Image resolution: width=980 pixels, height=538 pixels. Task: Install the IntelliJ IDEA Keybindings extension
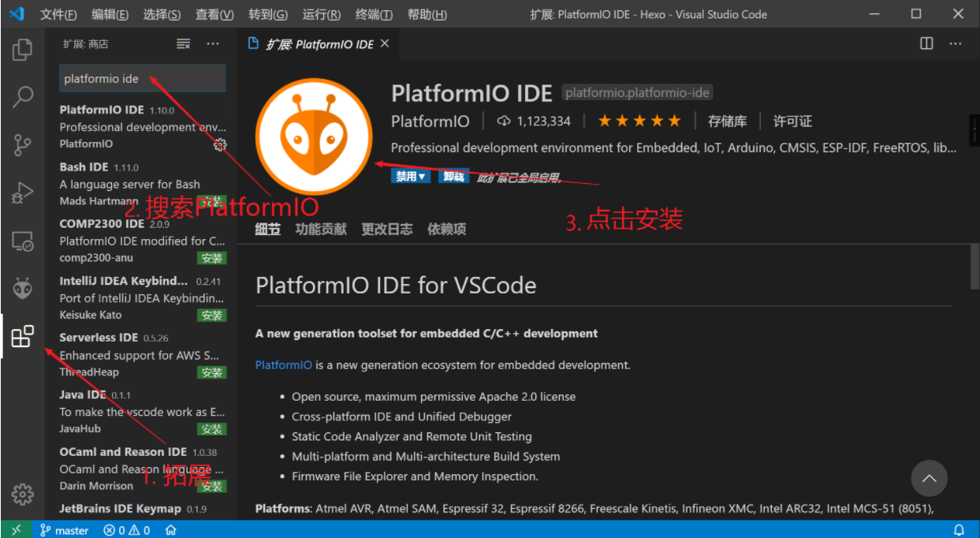[x=211, y=315]
